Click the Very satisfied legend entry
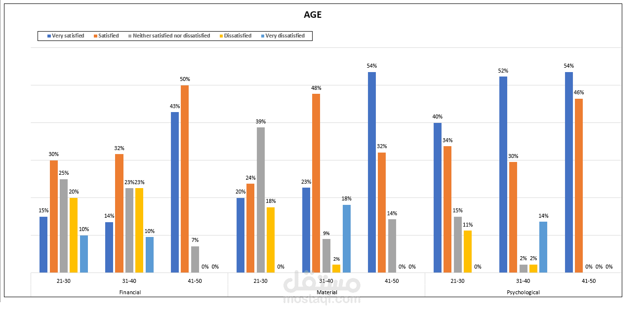This screenshot has width=644, height=312. [65, 36]
